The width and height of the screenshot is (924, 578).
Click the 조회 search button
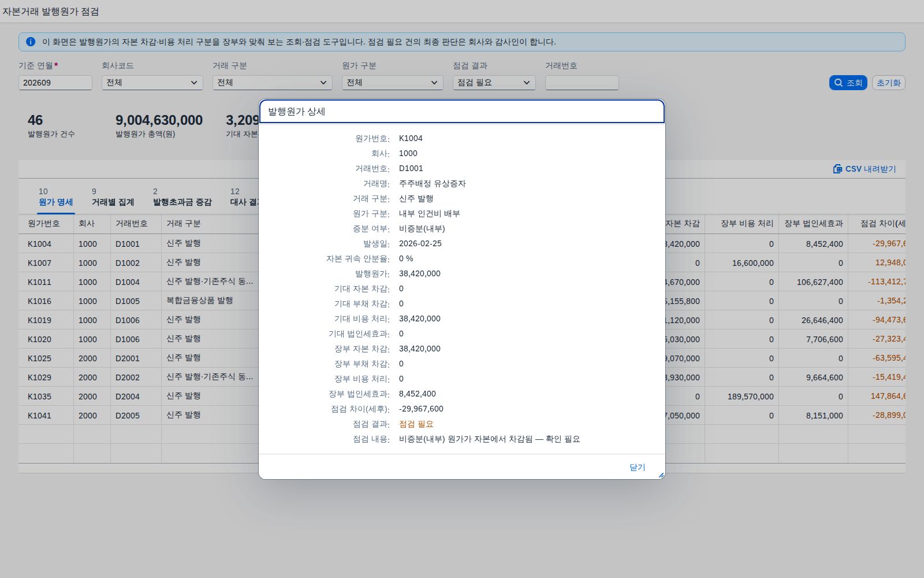848,83
